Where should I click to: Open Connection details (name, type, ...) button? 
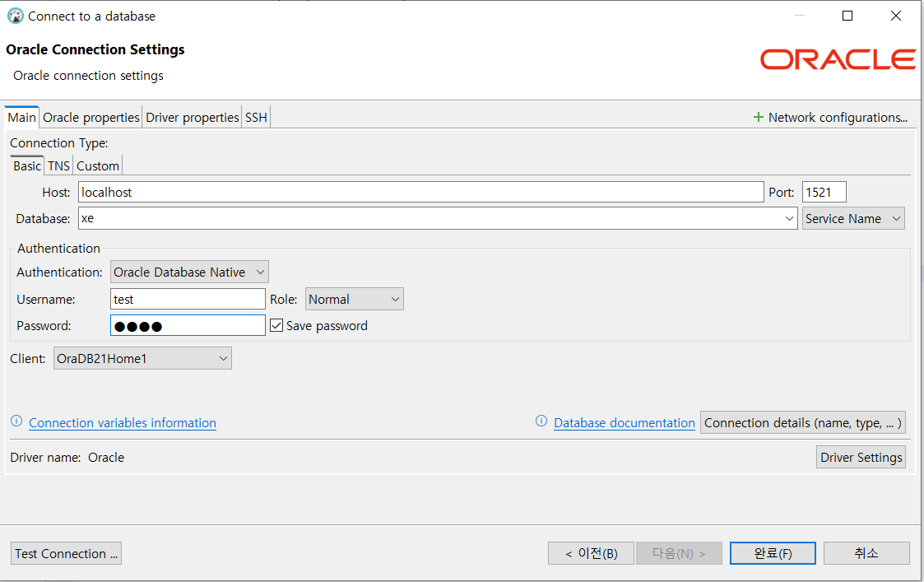[802, 423]
